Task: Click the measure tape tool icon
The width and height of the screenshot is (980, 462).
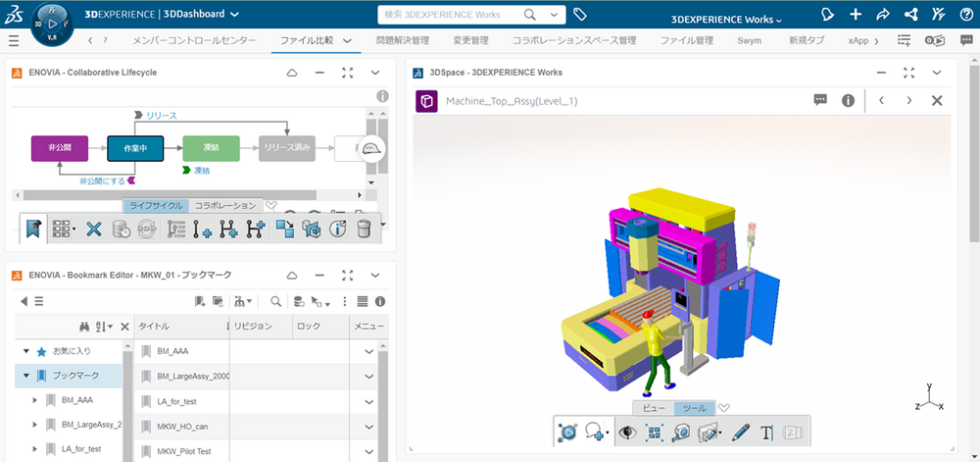Action: click(x=681, y=432)
